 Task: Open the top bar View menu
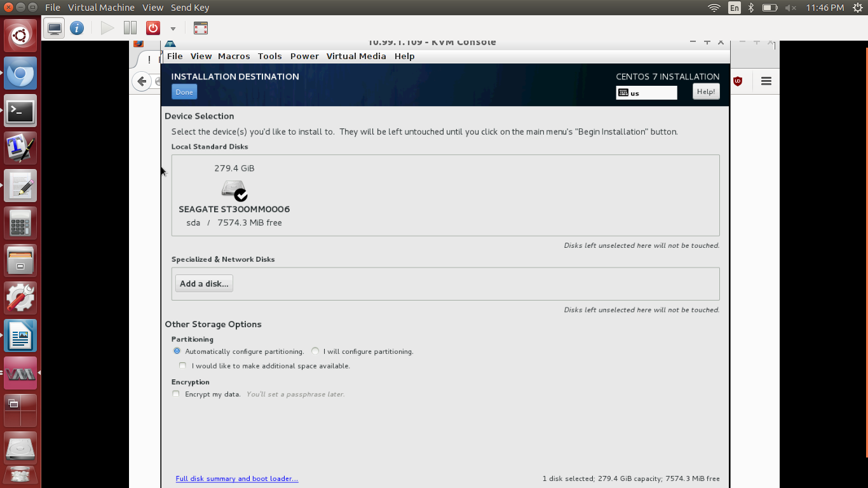tap(153, 8)
